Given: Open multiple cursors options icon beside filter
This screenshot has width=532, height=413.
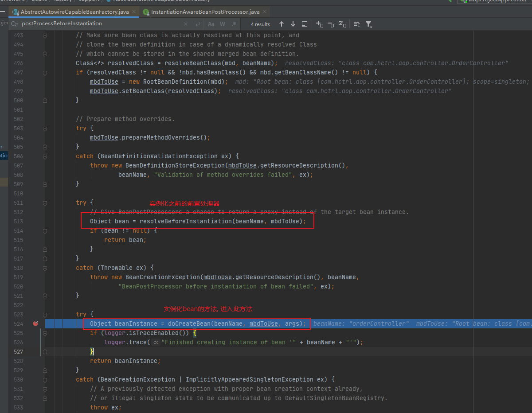Looking at the screenshot, I should coord(357,24).
